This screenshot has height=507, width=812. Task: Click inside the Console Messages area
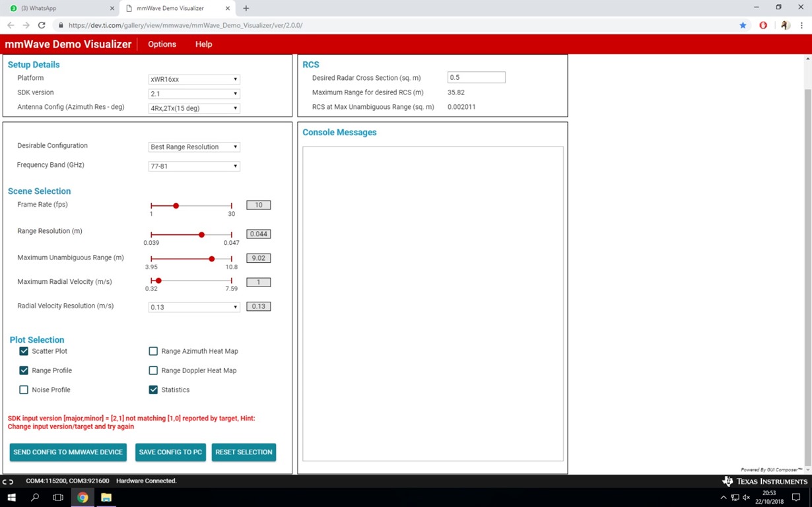point(433,304)
